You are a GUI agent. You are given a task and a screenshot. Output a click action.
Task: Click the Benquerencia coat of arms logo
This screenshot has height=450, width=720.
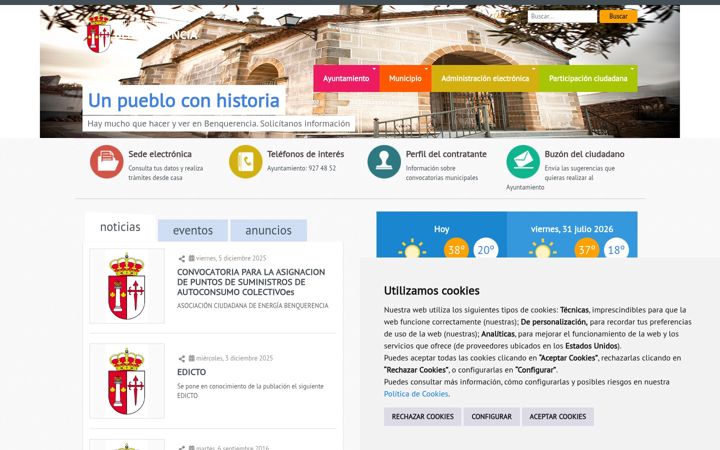coord(98,33)
